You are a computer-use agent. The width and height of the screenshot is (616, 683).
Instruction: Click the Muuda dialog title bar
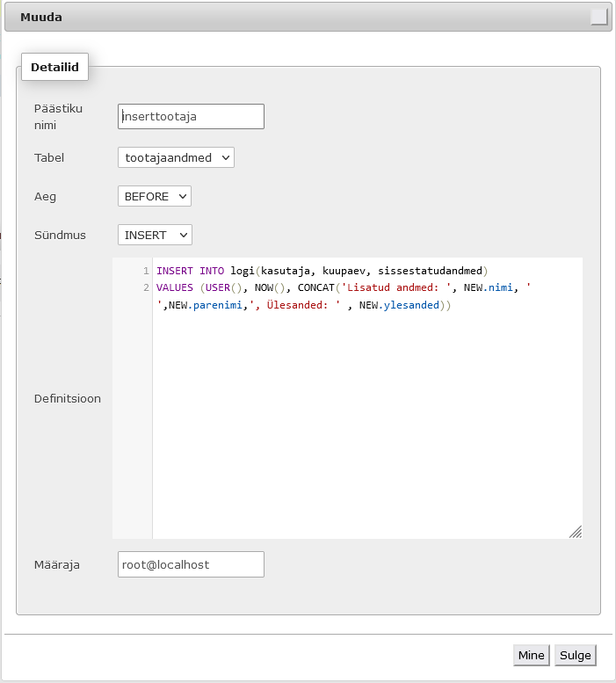point(299,17)
